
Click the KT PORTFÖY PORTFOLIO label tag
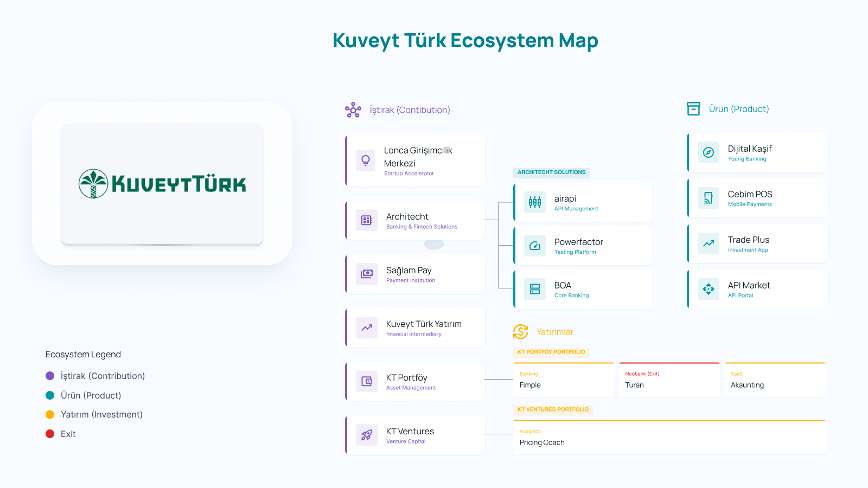(x=551, y=352)
